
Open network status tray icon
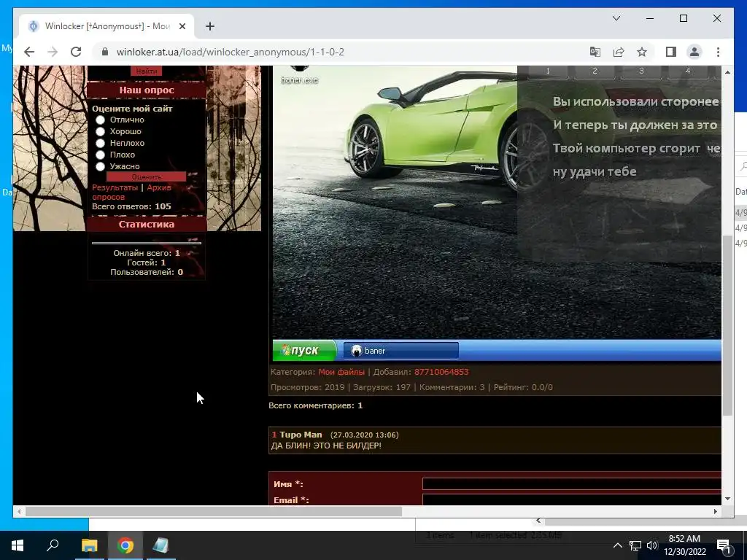[635, 545]
